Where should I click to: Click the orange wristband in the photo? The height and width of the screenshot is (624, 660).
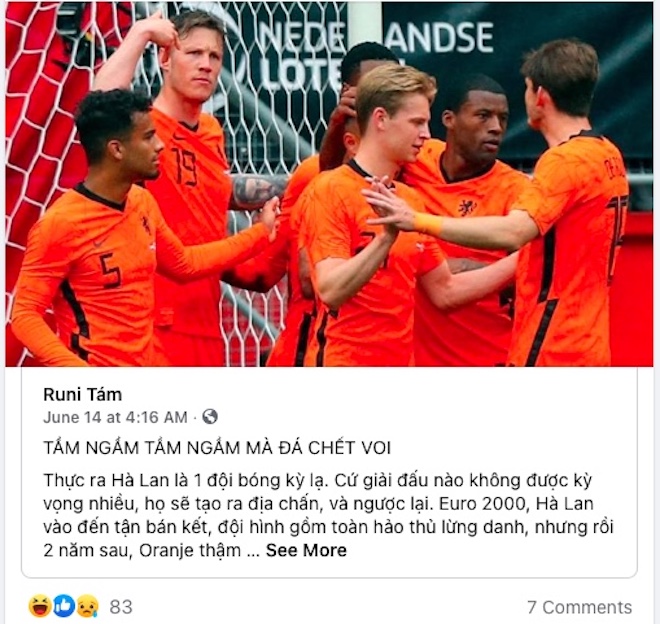[x=428, y=224]
